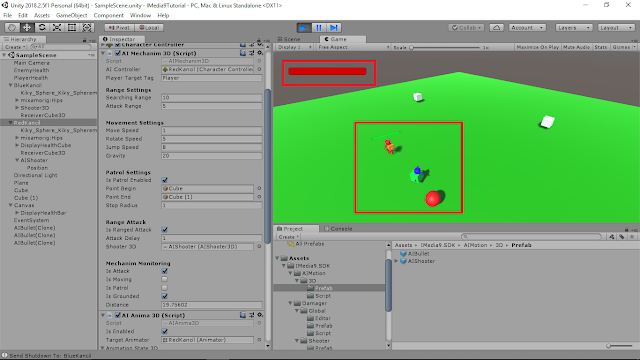Select the Rect transform tool
The image size is (640, 360).
[72, 28]
